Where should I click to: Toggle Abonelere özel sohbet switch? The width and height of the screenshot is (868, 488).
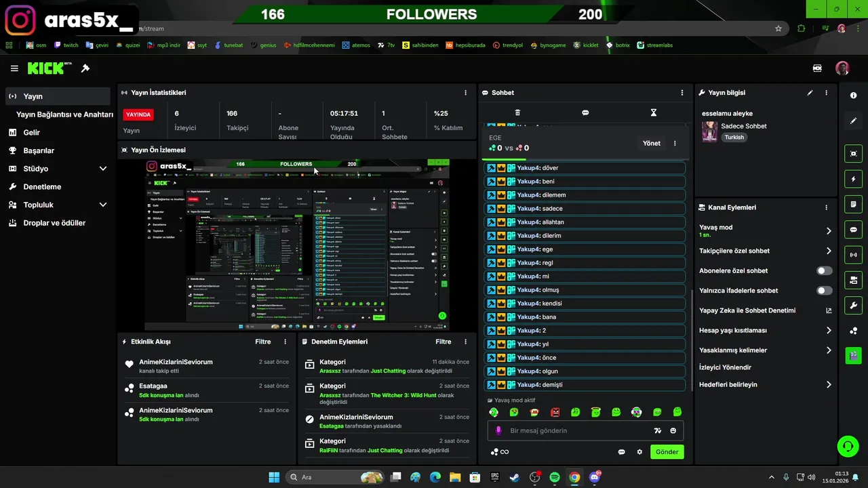pos(824,270)
